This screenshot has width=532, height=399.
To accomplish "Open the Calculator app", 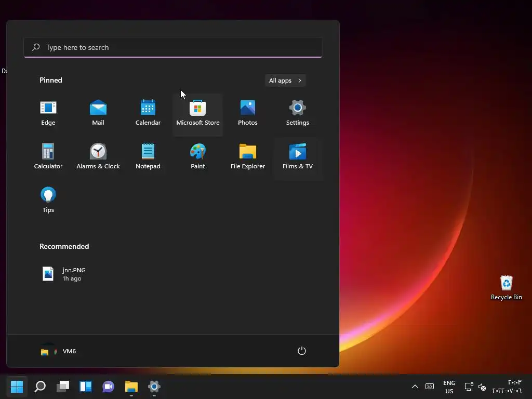I will pyautogui.click(x=48, y=157).
